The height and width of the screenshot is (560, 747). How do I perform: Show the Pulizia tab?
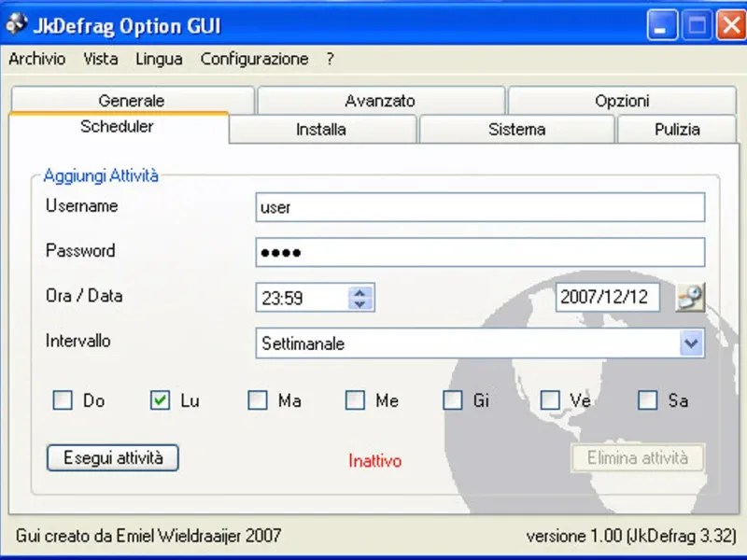[x=677, y=129]
